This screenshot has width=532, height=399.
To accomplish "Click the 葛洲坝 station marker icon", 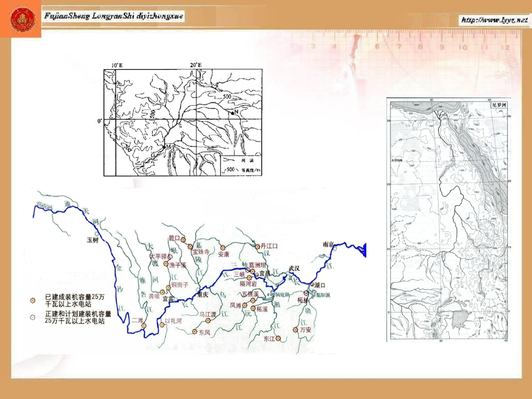I will click(253, 271).
